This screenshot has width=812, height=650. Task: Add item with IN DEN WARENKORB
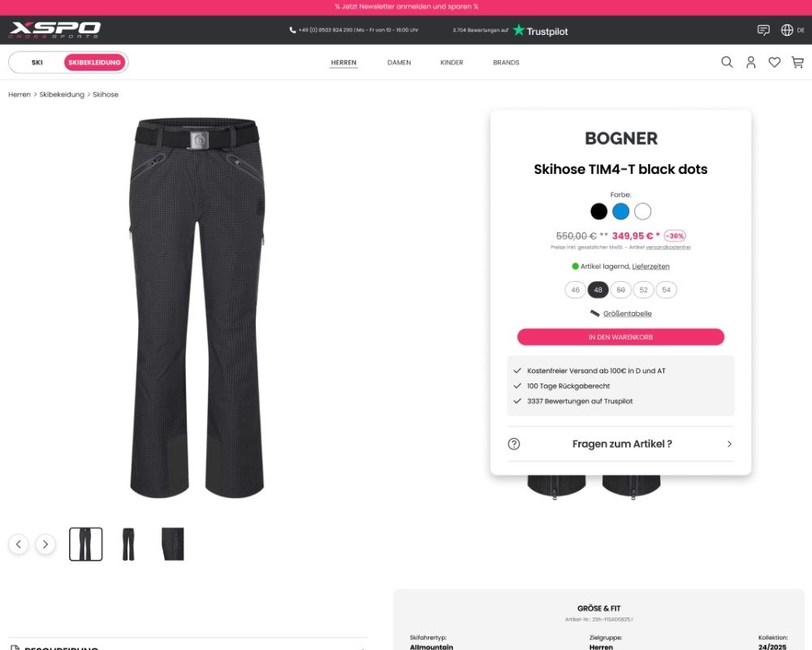pyautogui.click(x=620, y=337)
